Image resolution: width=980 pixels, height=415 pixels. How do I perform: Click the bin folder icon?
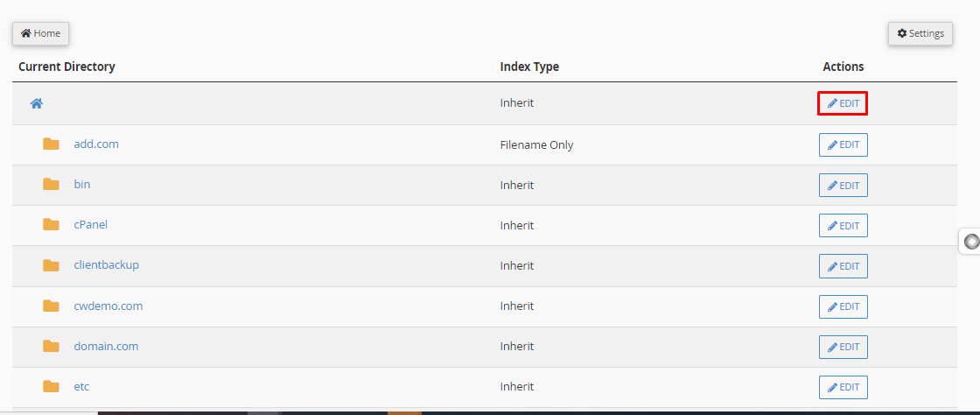coord(51,185)
